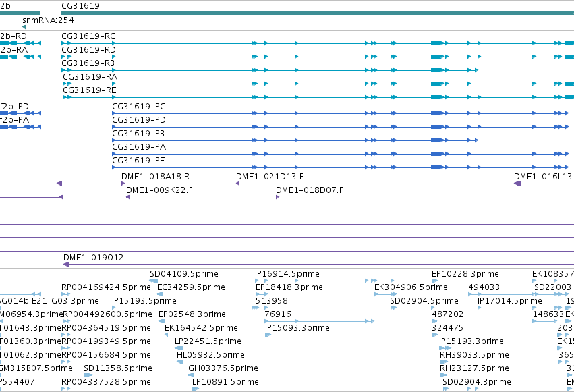Click the DME1-018D07.F clone label
The width and height of the screenshot is (574, 392).
point(310,190)
